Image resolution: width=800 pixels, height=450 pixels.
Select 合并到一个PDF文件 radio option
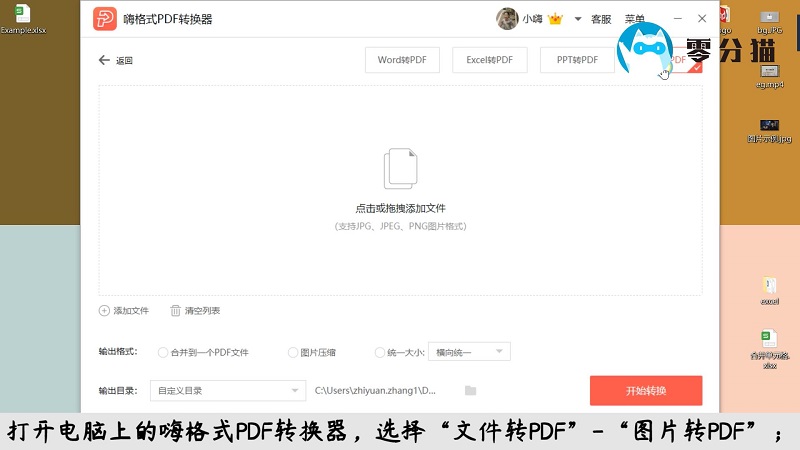coord(163,353)
